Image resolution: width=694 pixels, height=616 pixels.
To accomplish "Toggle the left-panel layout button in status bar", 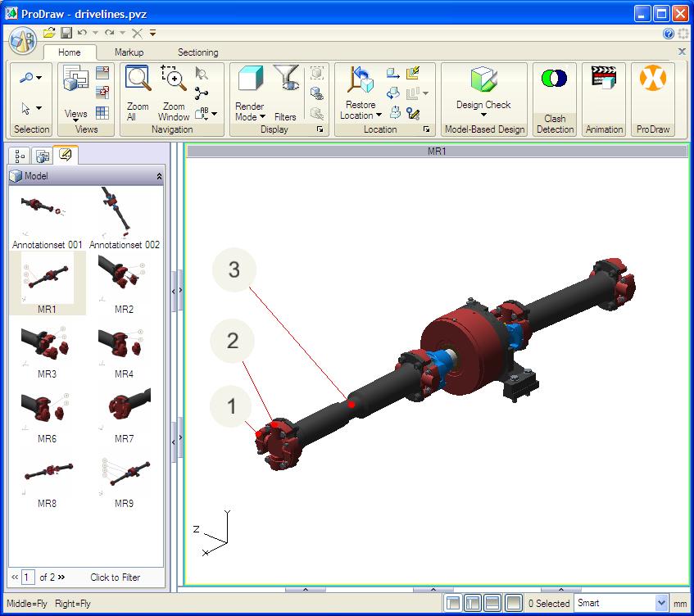I will 473,604.
